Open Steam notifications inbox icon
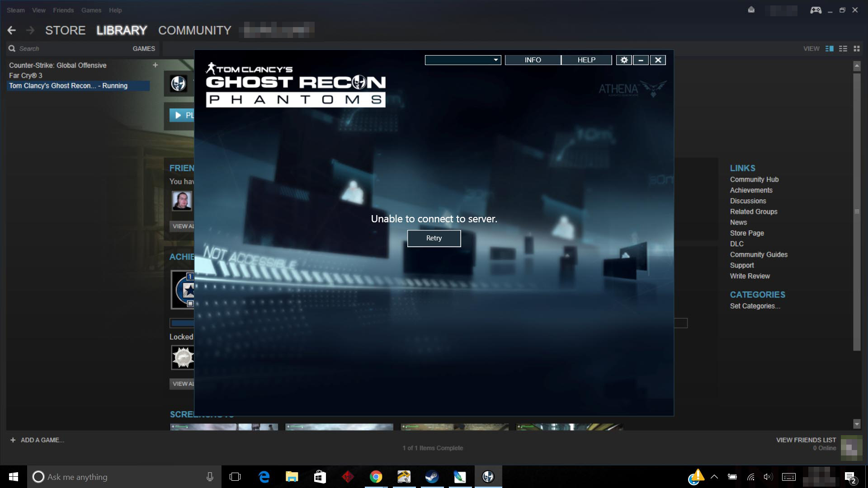 751,10
